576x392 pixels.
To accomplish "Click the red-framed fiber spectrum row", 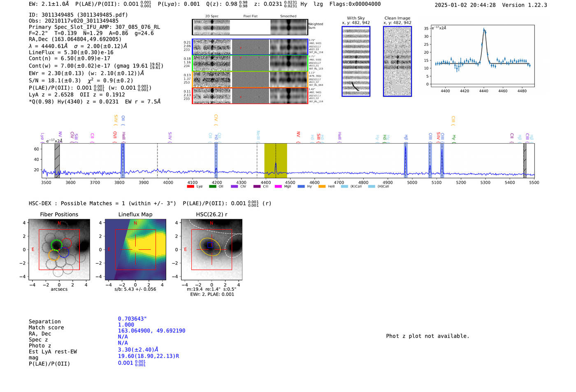I will pyautogui.click(x=250, y=96).
